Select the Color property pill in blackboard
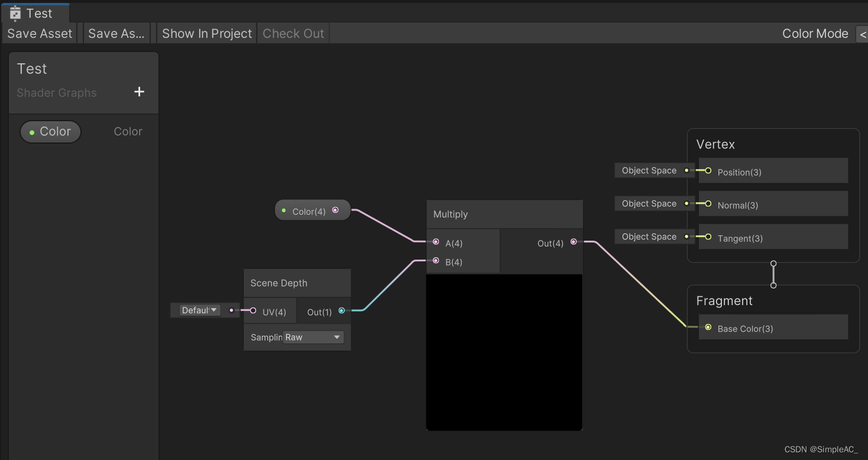Screen dimensions: 868x460 (x=50, y=132)
